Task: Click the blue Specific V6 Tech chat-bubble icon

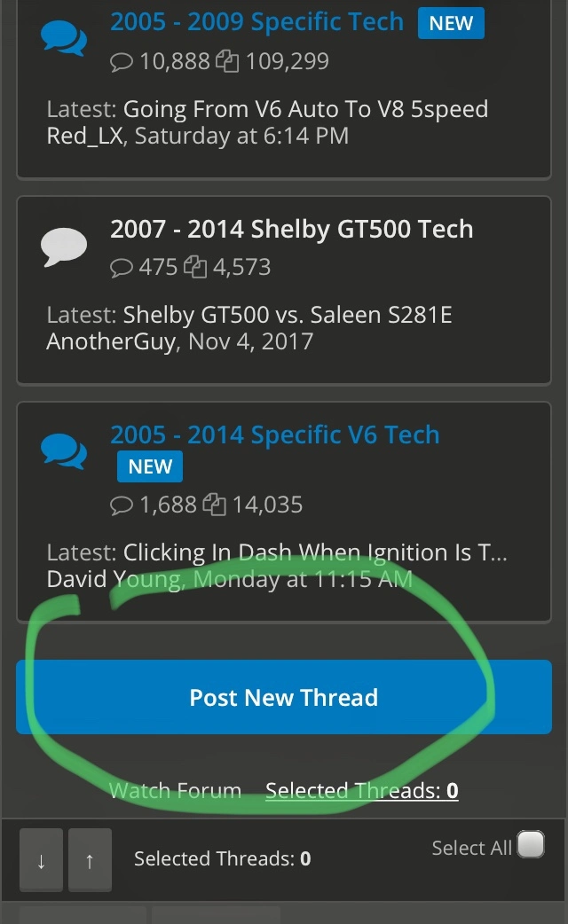Action: click(64, 451)
